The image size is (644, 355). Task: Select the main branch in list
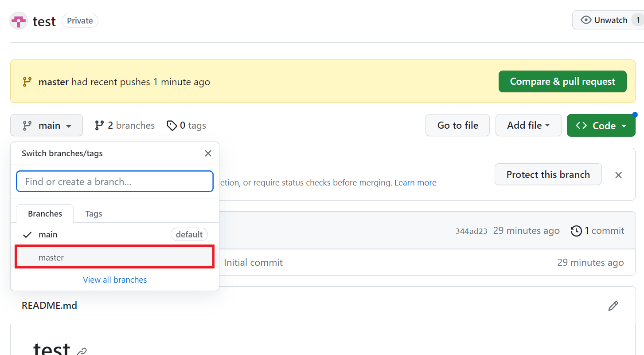(115, 234)
